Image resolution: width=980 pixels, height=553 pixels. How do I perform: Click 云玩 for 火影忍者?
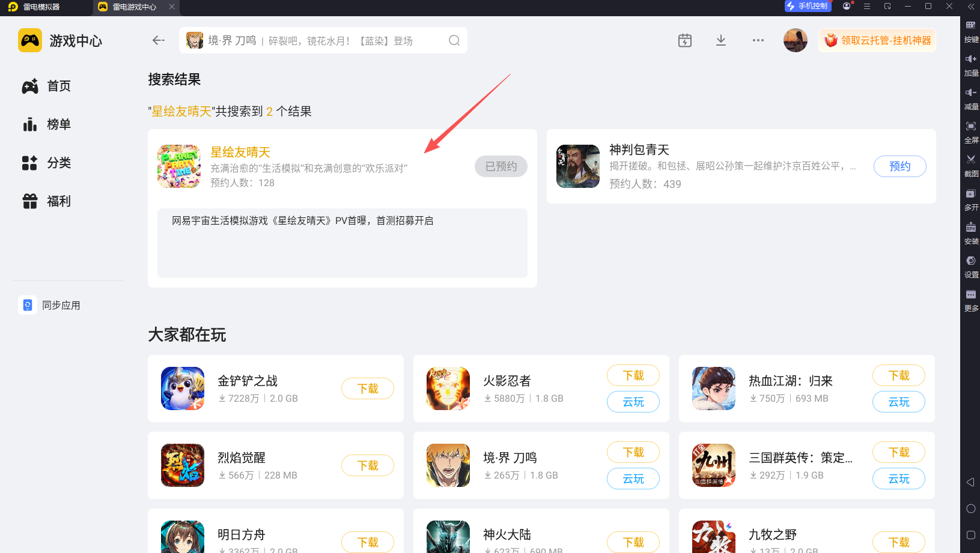click(x=633, y=402)
